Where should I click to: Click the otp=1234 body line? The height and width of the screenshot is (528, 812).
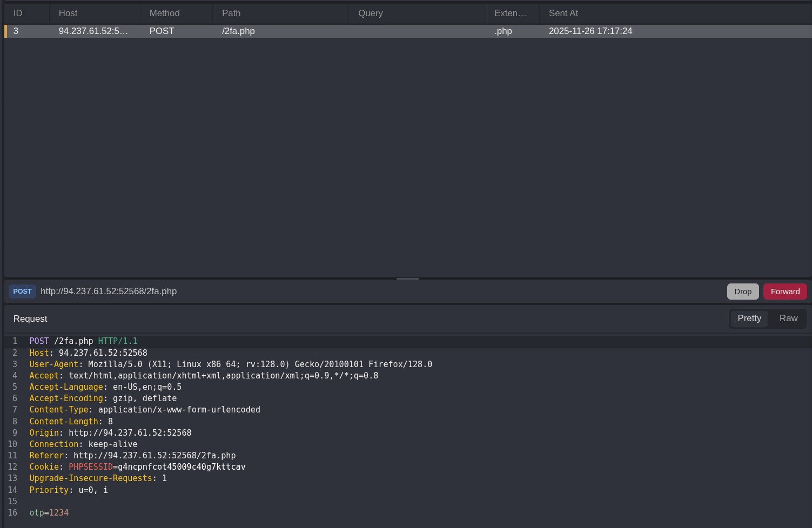(49, 513)
